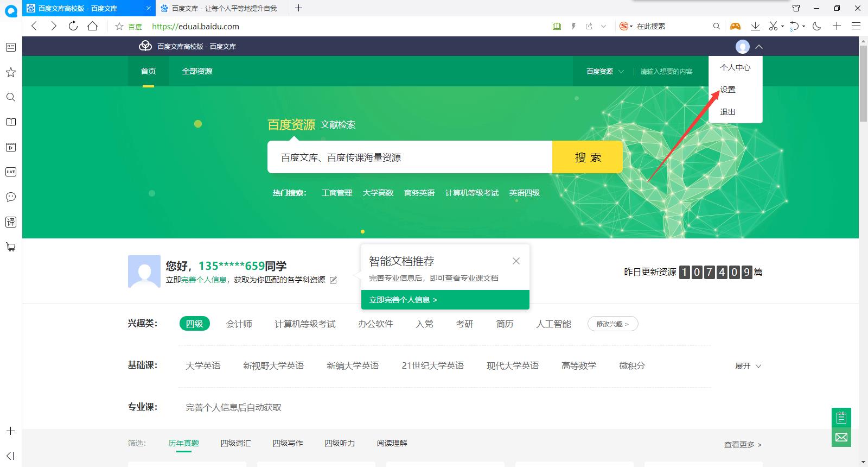
Task: Toggle night mode moon icon
Action: [x=817, y=26]
